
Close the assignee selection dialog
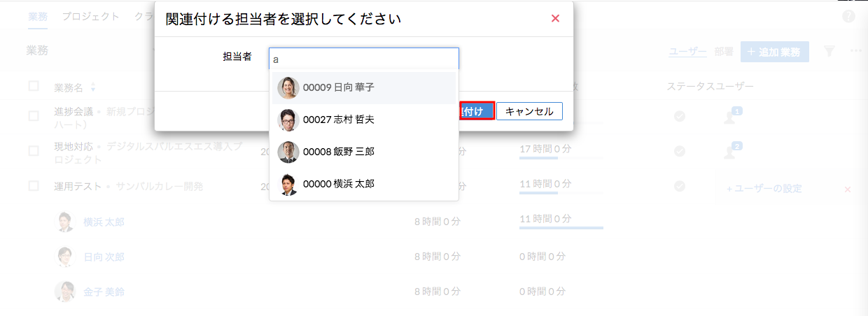point(555,19)
